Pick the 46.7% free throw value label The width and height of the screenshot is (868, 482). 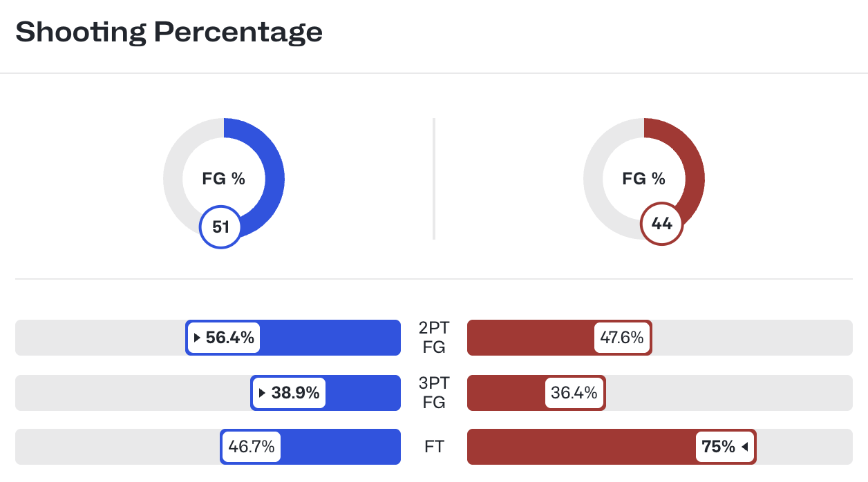tap(252, 447)
